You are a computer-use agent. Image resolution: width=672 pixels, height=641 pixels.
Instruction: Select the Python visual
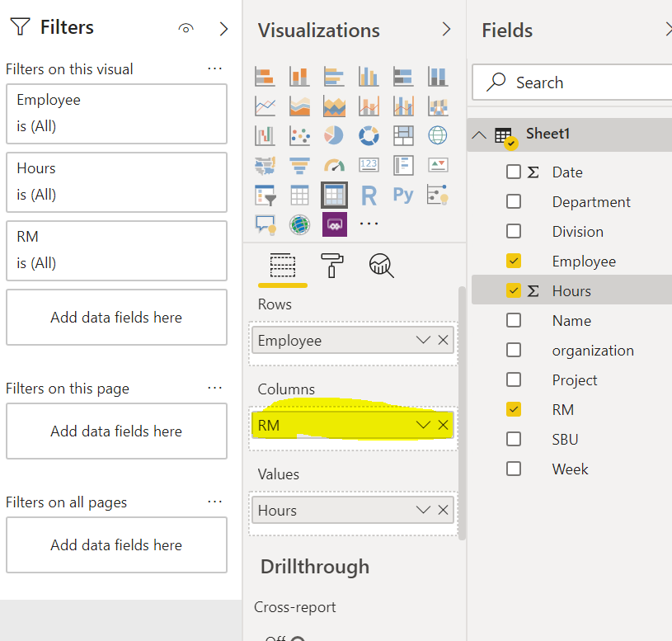(x=403, y=195)
